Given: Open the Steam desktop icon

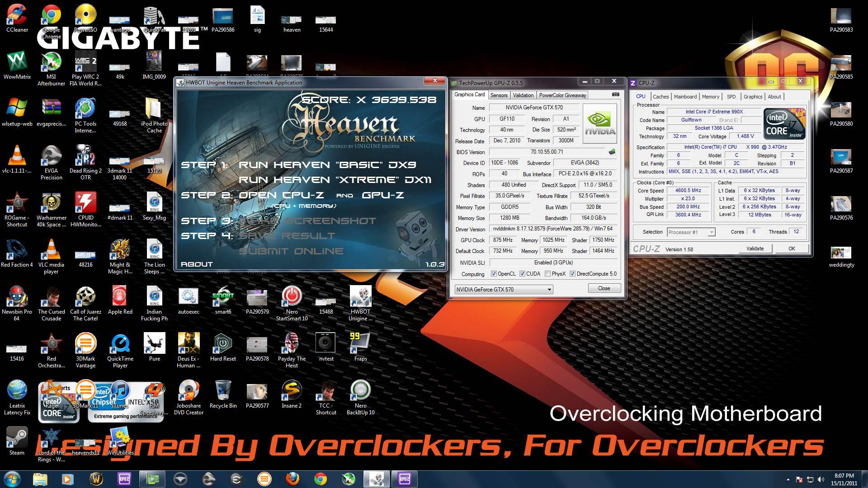Looking at the screenshot, I should [x=17, y=441].
